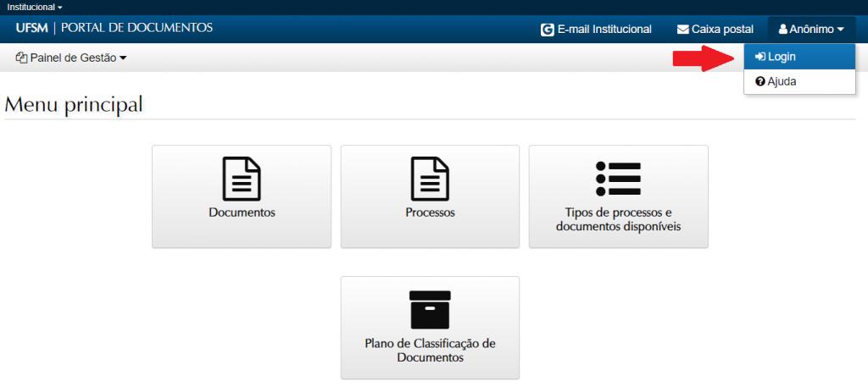This screenshot has width=868, height=392.
Task: Select Login from the user menu
Action: tap(782, 57)
